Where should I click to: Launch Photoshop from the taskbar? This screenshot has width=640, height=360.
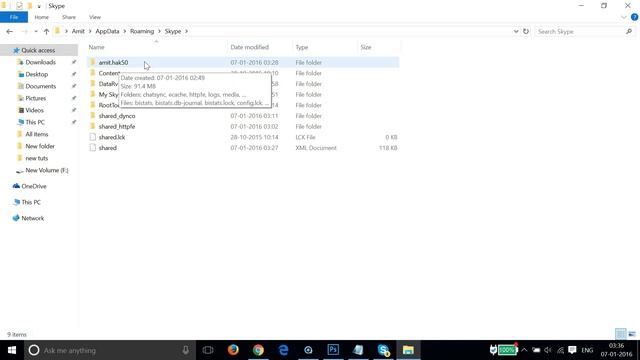click(x=333, y=350)
